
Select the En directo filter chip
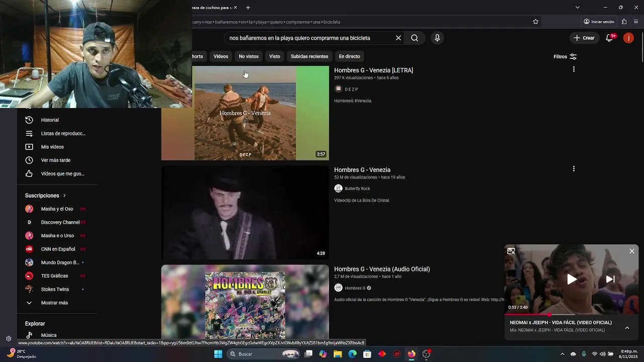(x=349, y=56)
